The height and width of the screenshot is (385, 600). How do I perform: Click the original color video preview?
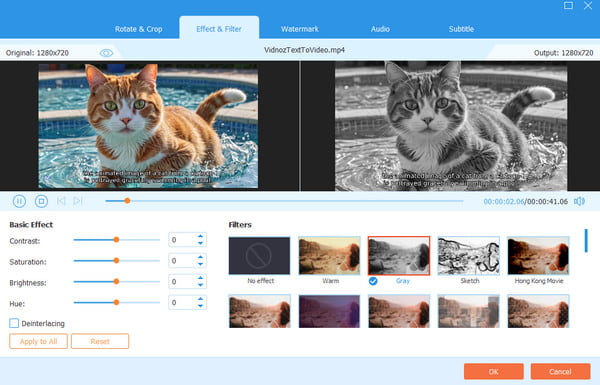(x=148, y=126)
